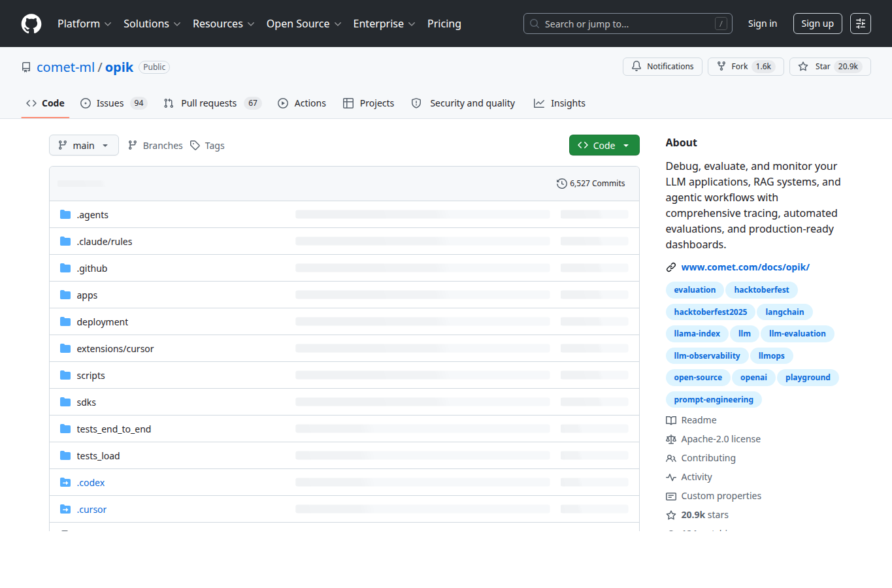892x588 pixels.
Task: Click the folder icon for .claude/rules
Action: (65, 242)
